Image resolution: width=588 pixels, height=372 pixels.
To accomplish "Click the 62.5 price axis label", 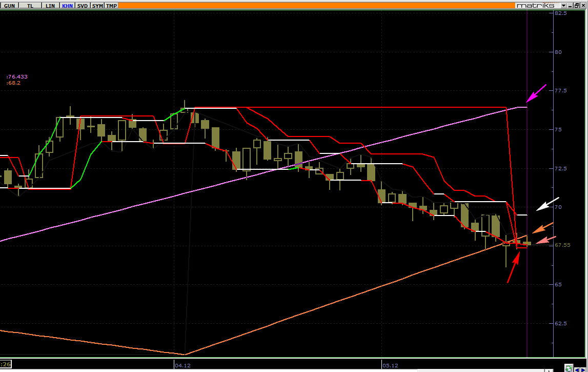I will (x=561, y=323).
